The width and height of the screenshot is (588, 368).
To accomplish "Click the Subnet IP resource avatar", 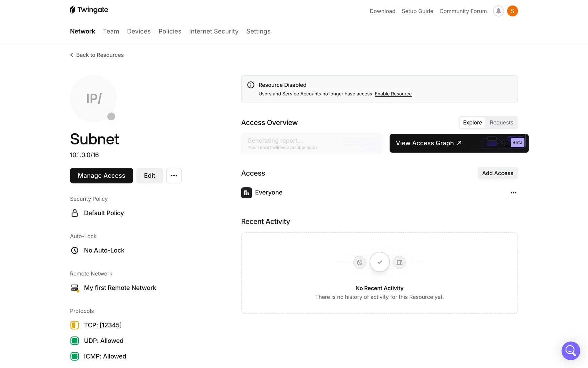I will (x=93, y=98).
